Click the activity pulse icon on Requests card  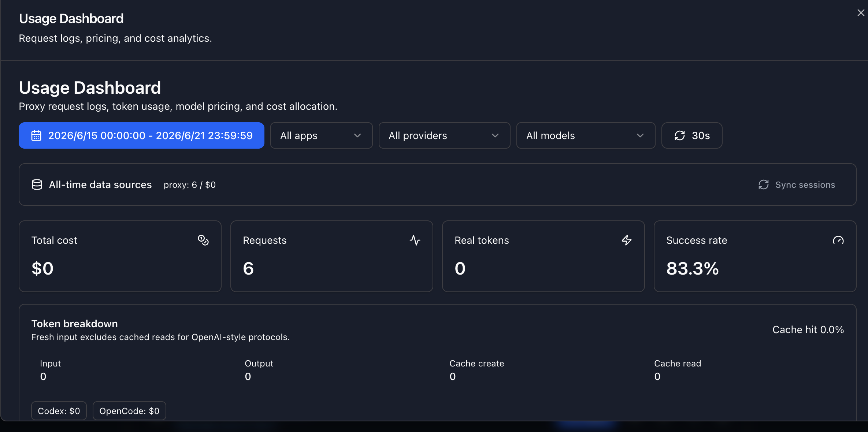point(415,240)
